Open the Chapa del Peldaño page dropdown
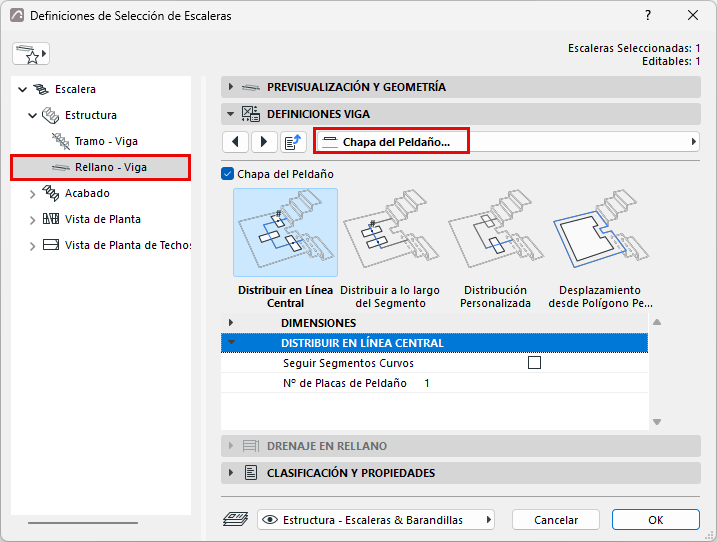Screen dimensions: 717x542 coord(507,142)
